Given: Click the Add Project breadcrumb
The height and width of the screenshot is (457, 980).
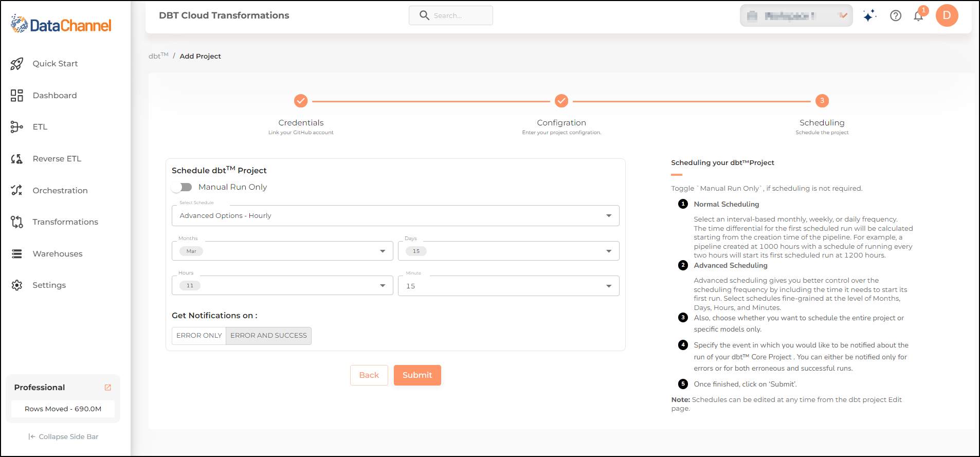Looking at the screenshot, I should point(200,56).
